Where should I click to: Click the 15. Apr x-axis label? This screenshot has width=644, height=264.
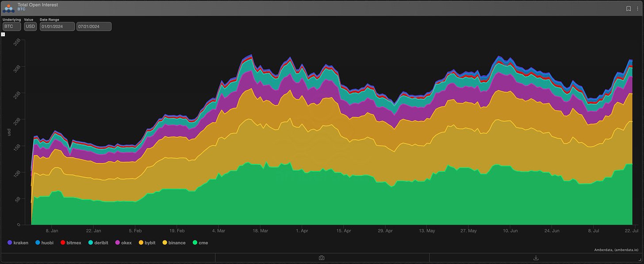(x=344, y=231)
